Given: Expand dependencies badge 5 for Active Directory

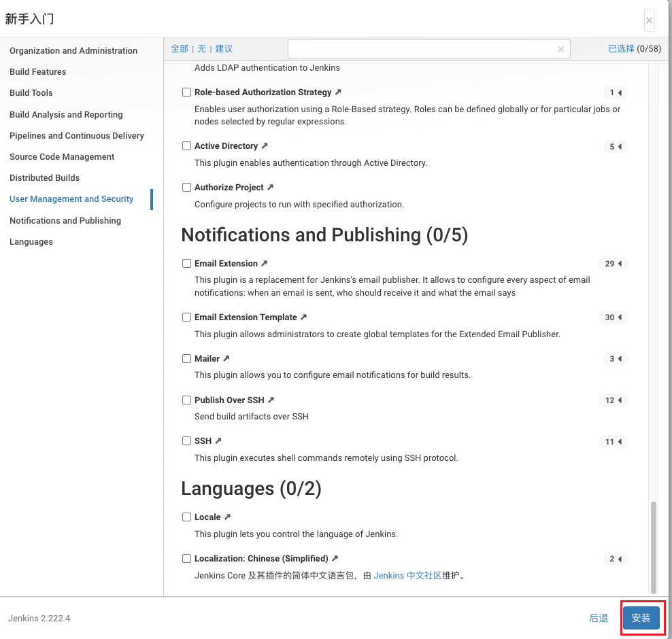Looking at the screenshot, I should click(x=616, y=147).
